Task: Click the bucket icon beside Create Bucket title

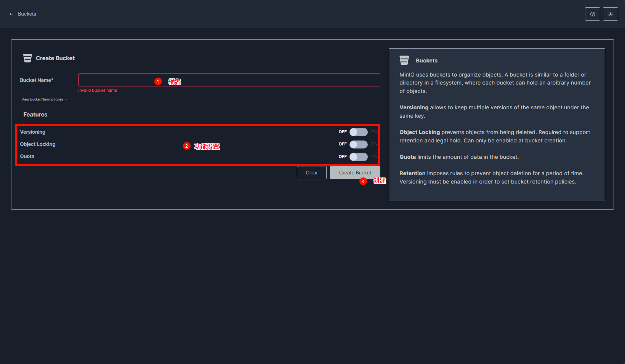Action: 27,58
